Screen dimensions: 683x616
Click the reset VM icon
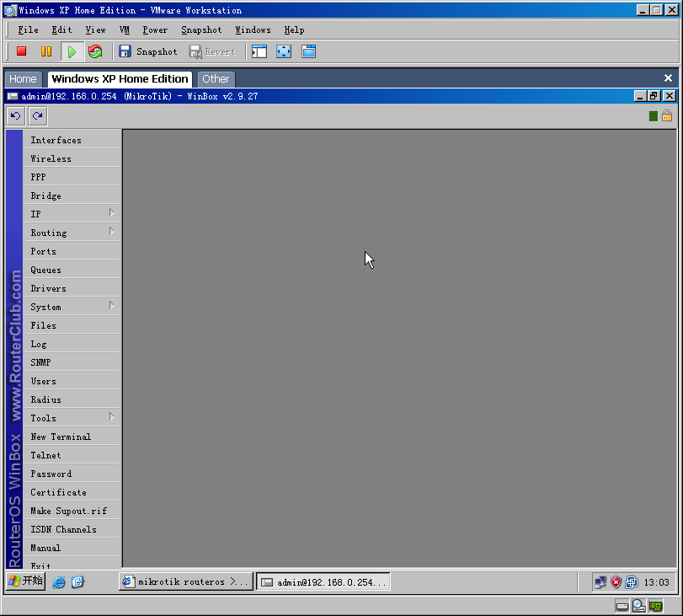(95, 51)
